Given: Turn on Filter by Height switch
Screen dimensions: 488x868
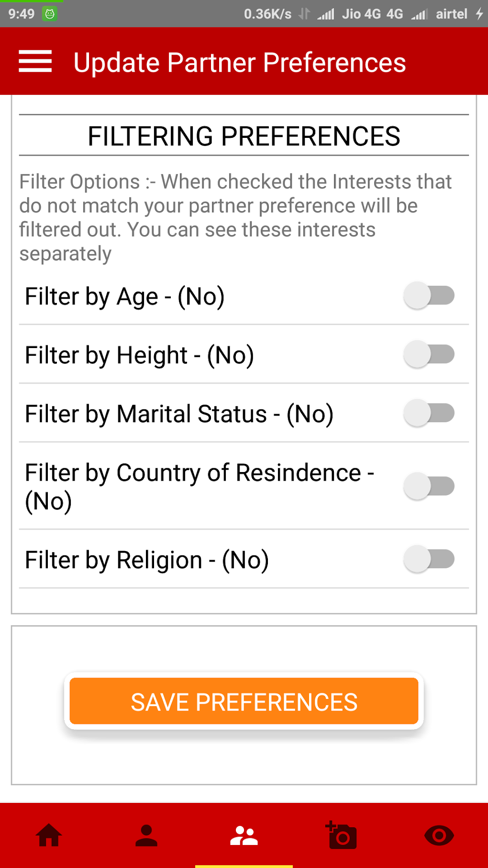Looking at the screenshot, I should (429, 354).
